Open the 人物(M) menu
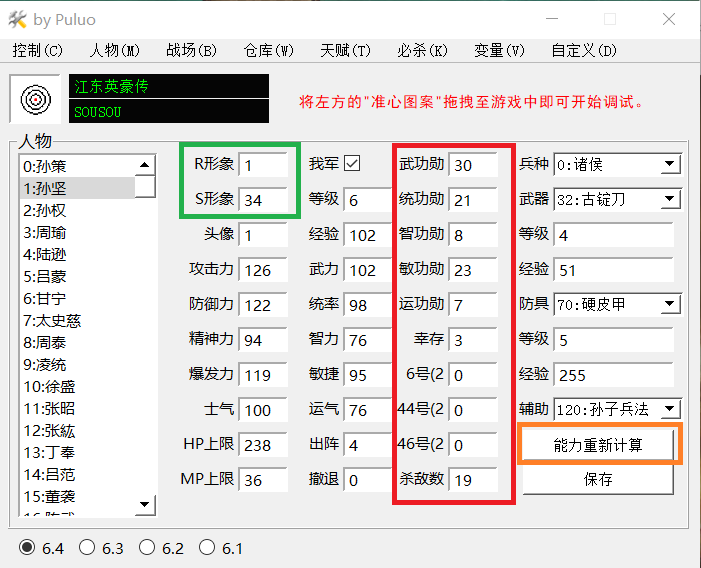Viewport: 701px width, 568px height. (x=114, y=50)
